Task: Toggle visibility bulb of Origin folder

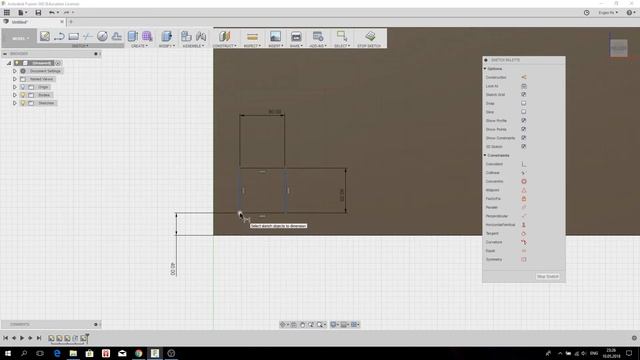Action: point(23,87)
